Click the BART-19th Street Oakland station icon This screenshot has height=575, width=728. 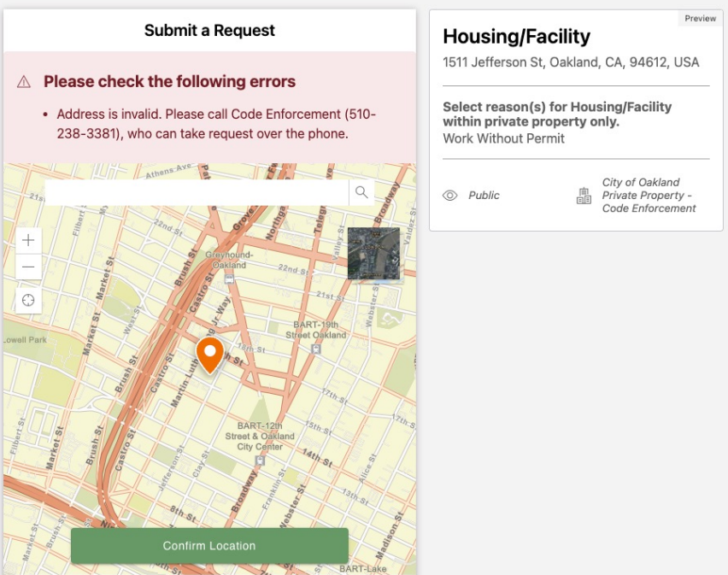coord(315,349)
